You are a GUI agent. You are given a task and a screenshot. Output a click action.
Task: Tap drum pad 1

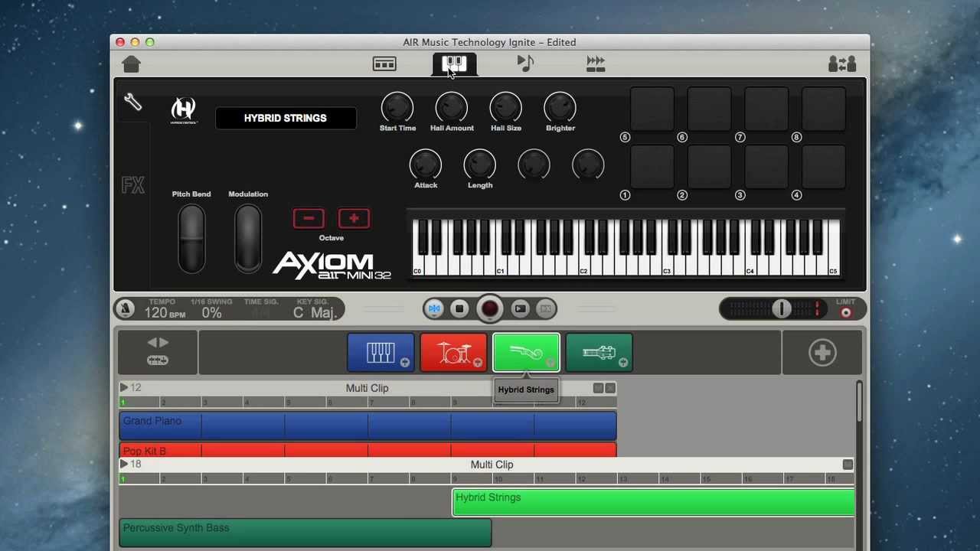click(652, 166)
